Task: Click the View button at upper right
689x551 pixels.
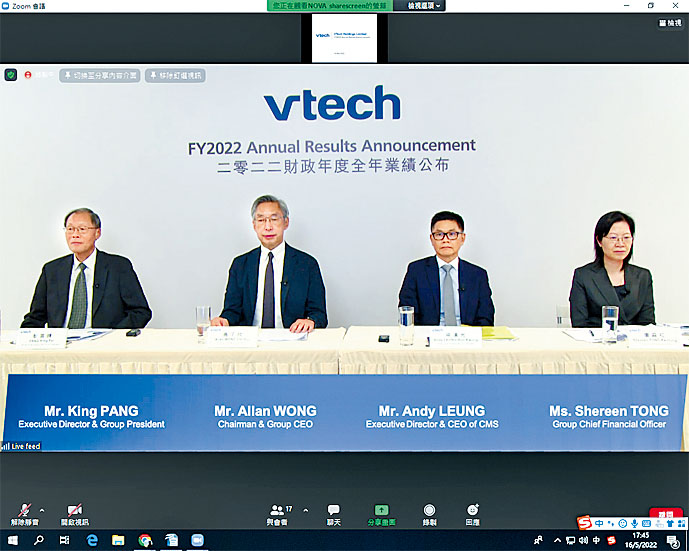Action: click(670, 23)
